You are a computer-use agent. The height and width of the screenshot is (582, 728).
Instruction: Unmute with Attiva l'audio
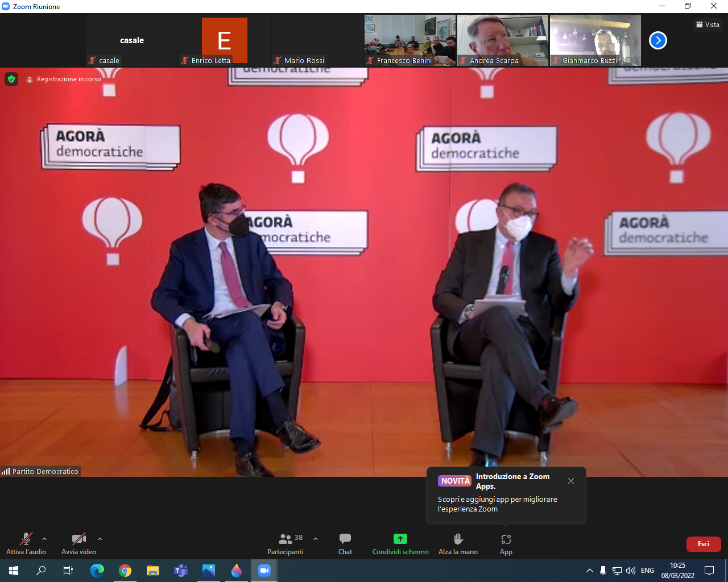click(26, 543)
